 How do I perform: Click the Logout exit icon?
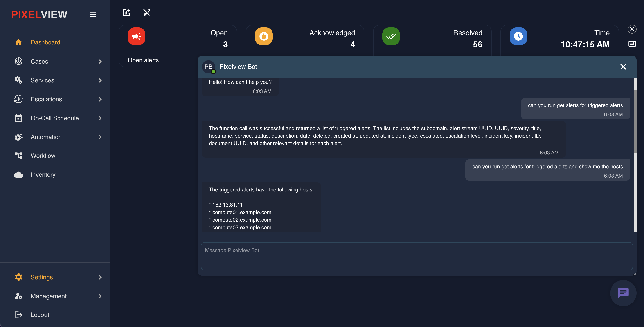click(18, 315)
